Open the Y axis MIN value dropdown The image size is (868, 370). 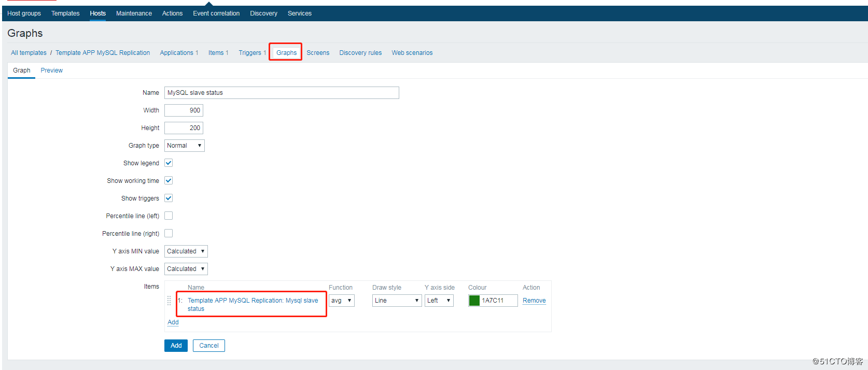(x=186, y=251)
